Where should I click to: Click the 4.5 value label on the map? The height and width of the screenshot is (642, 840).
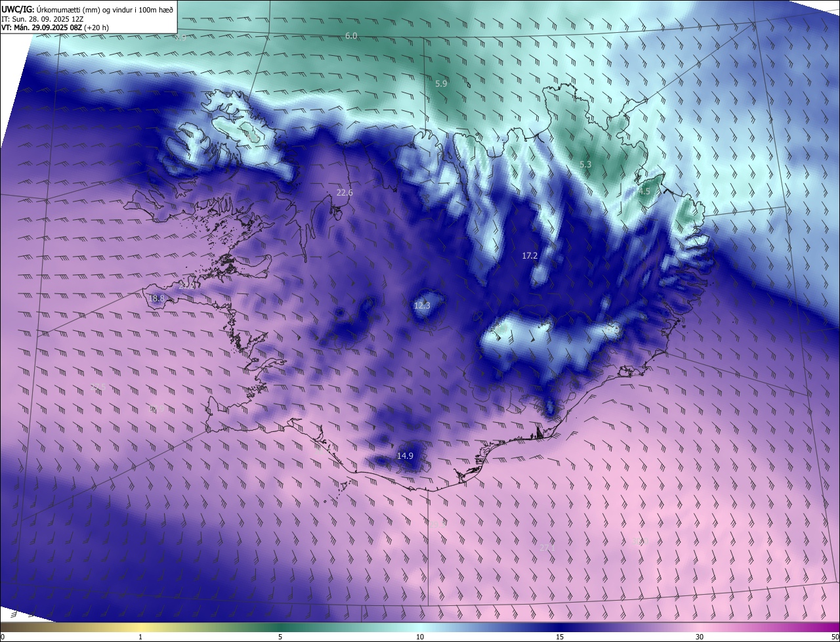(644, 192)
